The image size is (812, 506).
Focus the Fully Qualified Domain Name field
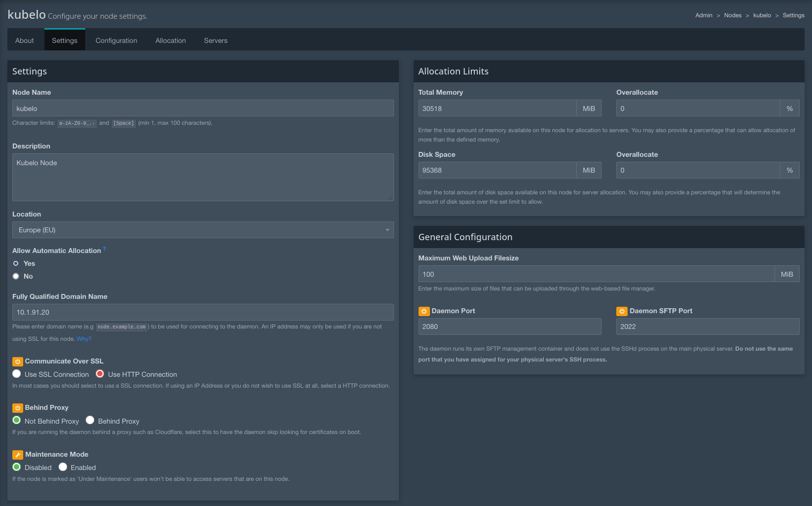click(203, 312)
